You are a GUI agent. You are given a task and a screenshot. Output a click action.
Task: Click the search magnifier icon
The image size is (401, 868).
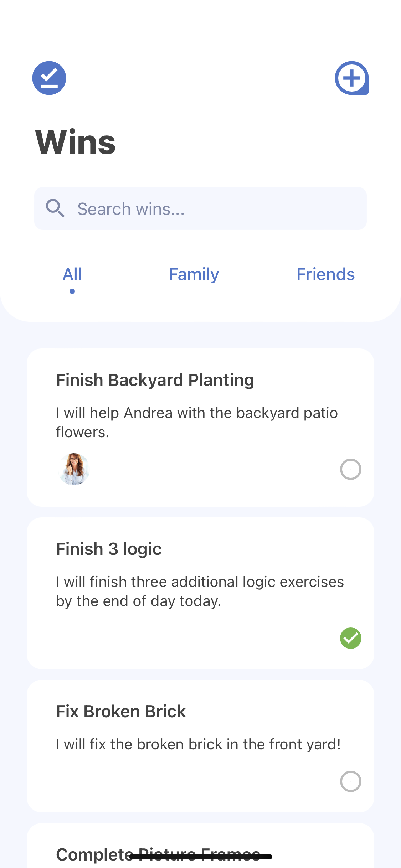[x=55, y=208]
